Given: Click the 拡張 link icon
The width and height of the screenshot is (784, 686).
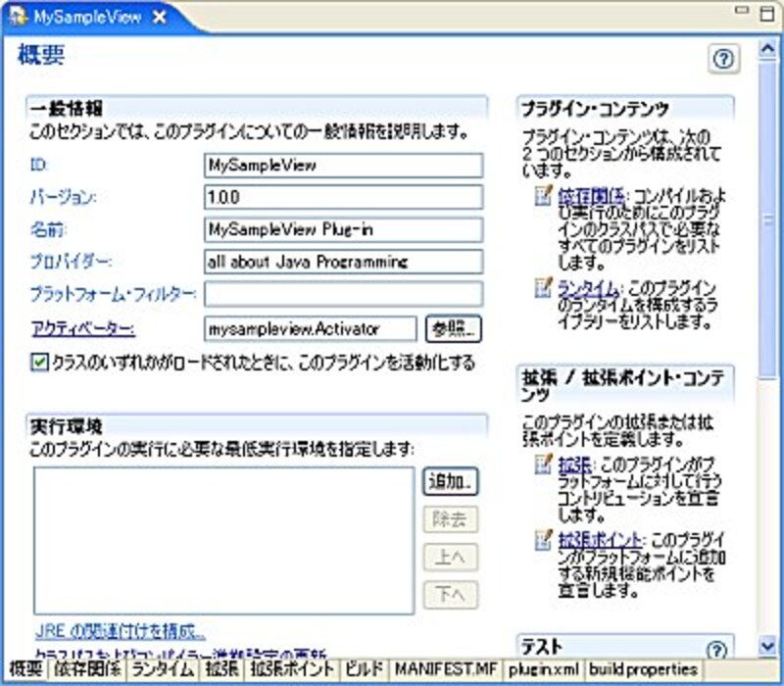Looking at the screenshot, I should click(543, 462).
